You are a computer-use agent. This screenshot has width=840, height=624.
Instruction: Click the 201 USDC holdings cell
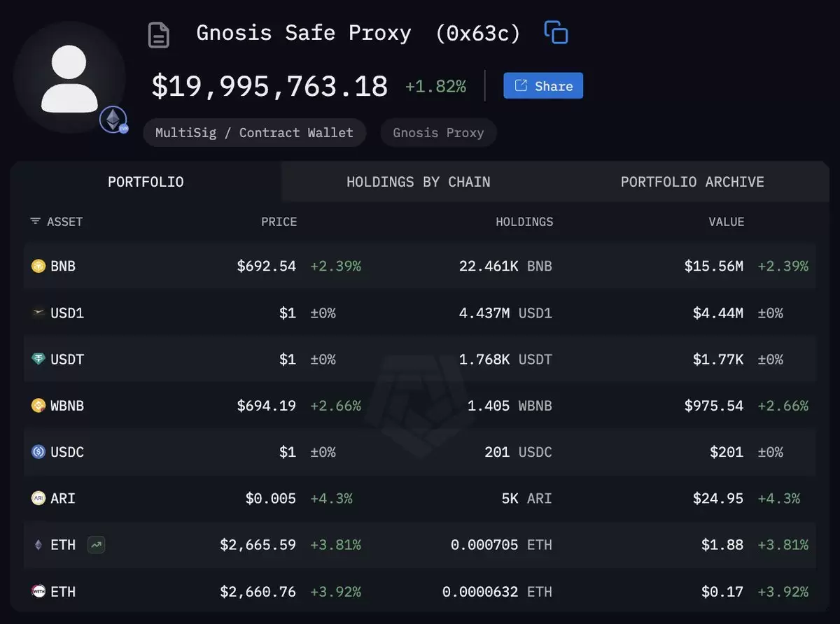tap(519, 452)
